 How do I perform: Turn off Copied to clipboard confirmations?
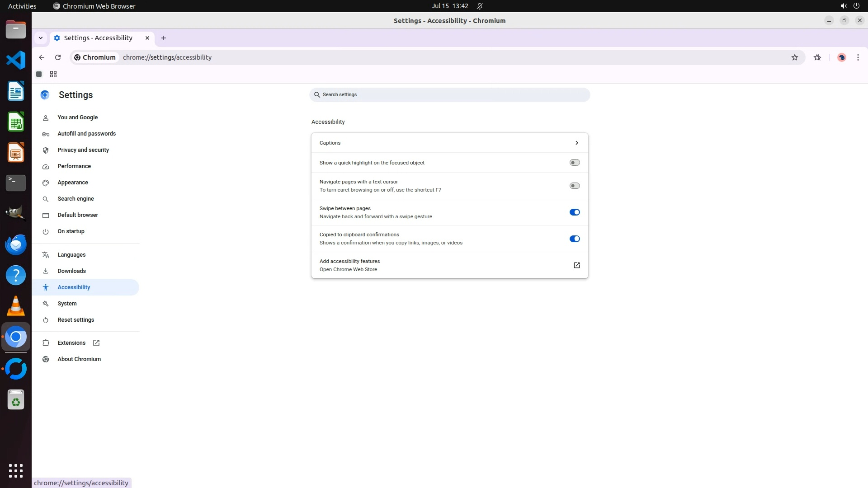tap(574, 239)
